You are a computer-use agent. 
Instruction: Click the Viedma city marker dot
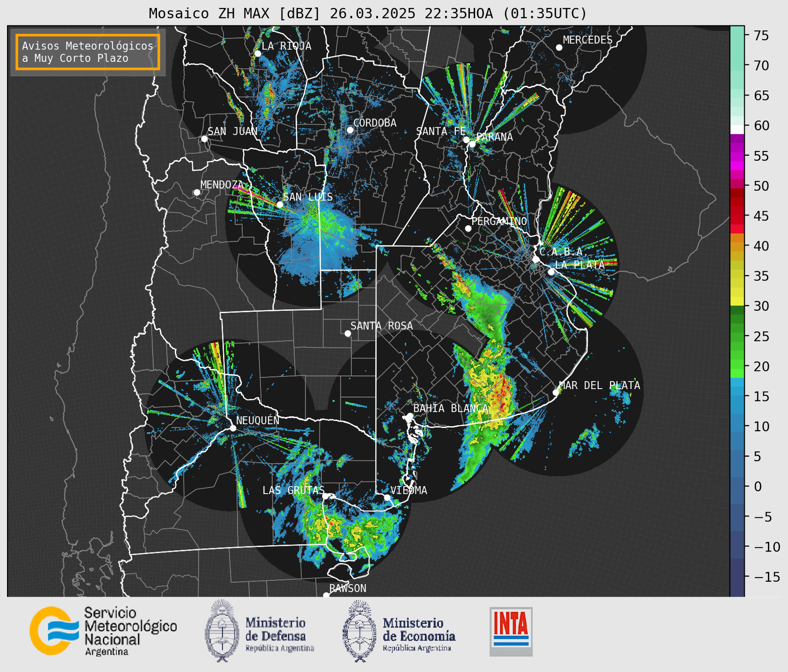click(387, 498)
